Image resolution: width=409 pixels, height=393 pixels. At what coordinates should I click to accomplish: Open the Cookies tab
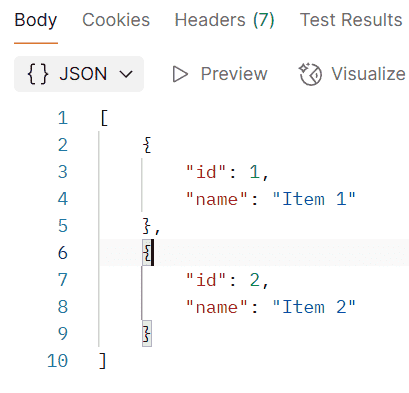pos(116,20)
